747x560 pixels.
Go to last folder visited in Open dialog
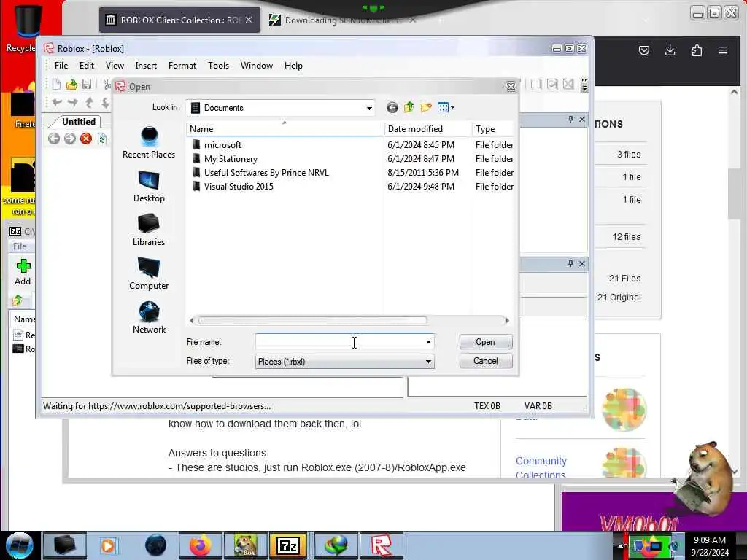tap(392, 108)
